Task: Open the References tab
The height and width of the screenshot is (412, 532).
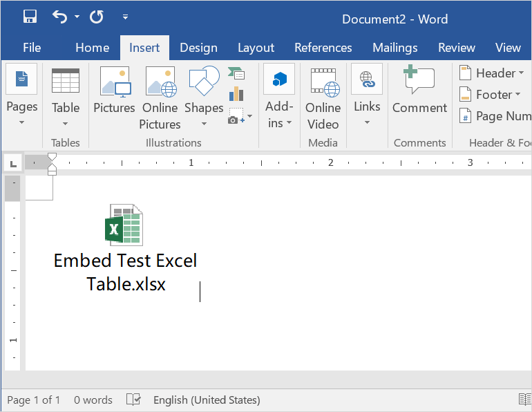Action: pos(323,48)
